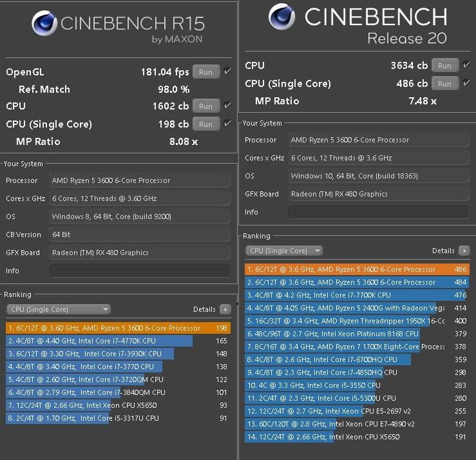Select R15 GFX Board Radeon RX 480 field
This screenshot has width=476, height=460.
139,253
